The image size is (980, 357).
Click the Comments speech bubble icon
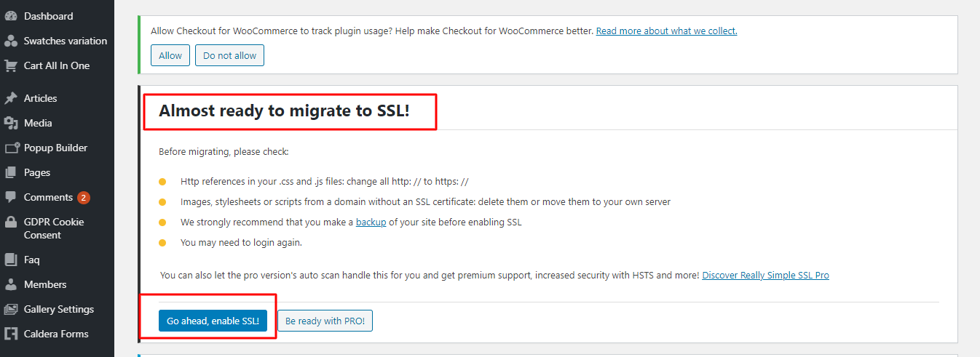click(11, 197)
